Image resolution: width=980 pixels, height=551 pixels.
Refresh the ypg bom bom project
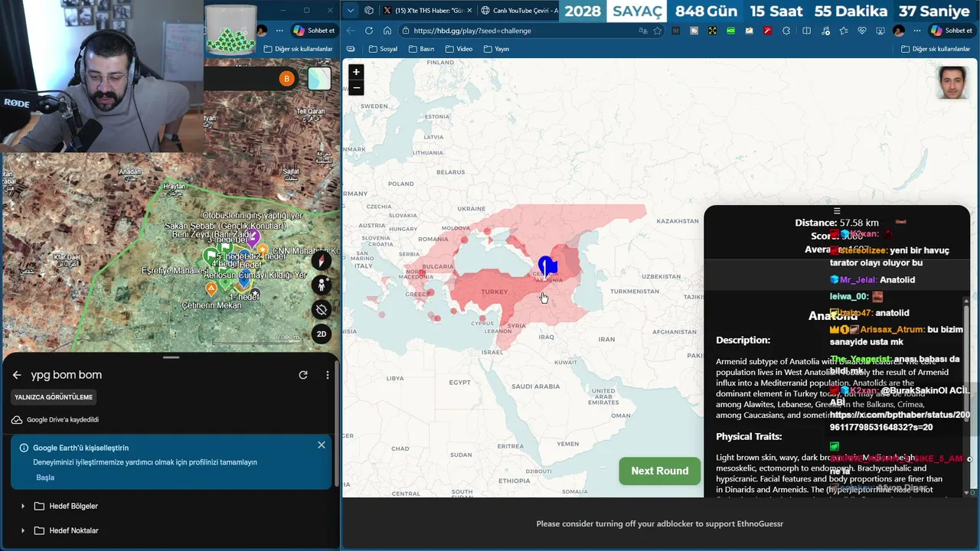pyautogui.click(x=303, y=375)
